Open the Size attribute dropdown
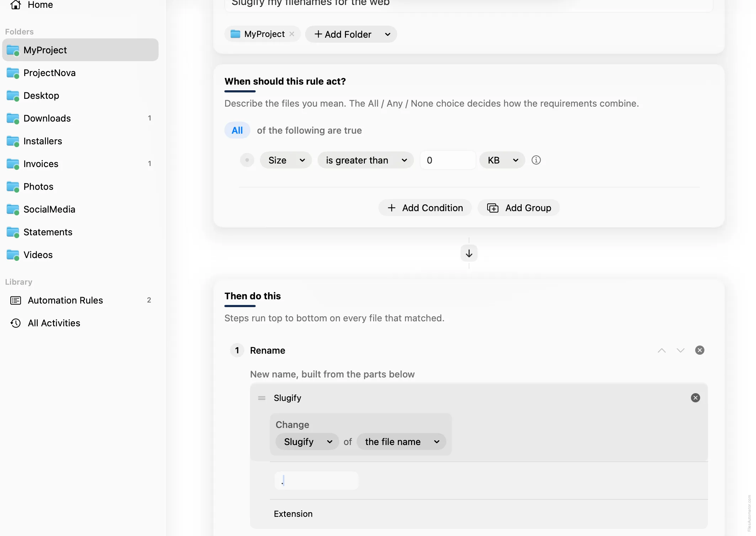 coord(286,160)
